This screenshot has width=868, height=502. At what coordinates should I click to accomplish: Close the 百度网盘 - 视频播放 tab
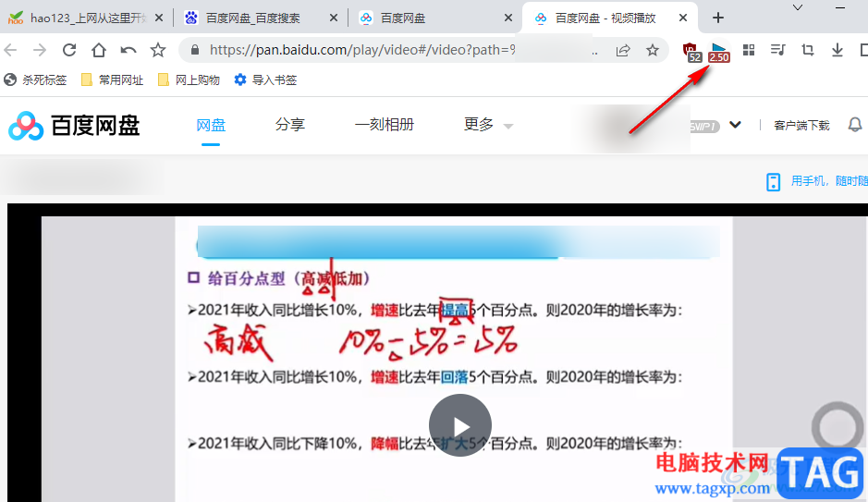tap(683, 18)
